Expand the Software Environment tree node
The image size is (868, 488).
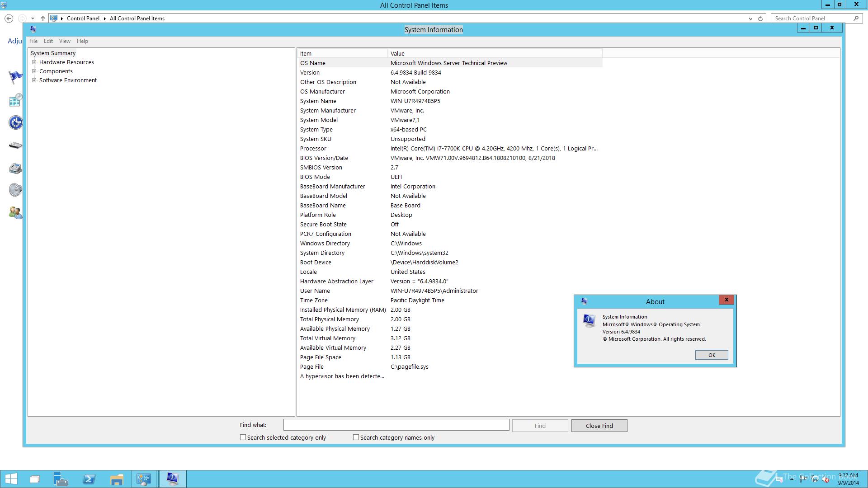pyautogui.click(x=34, y=80)
